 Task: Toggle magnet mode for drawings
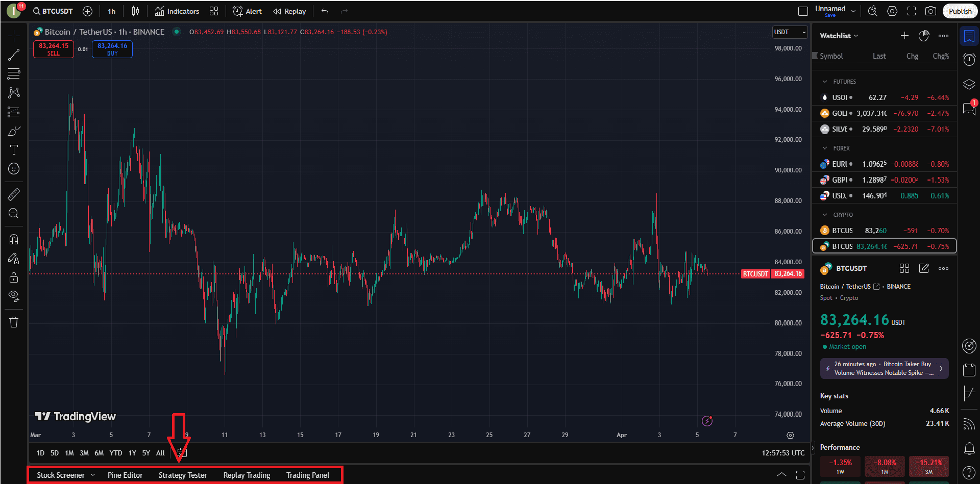coord(14,239)
